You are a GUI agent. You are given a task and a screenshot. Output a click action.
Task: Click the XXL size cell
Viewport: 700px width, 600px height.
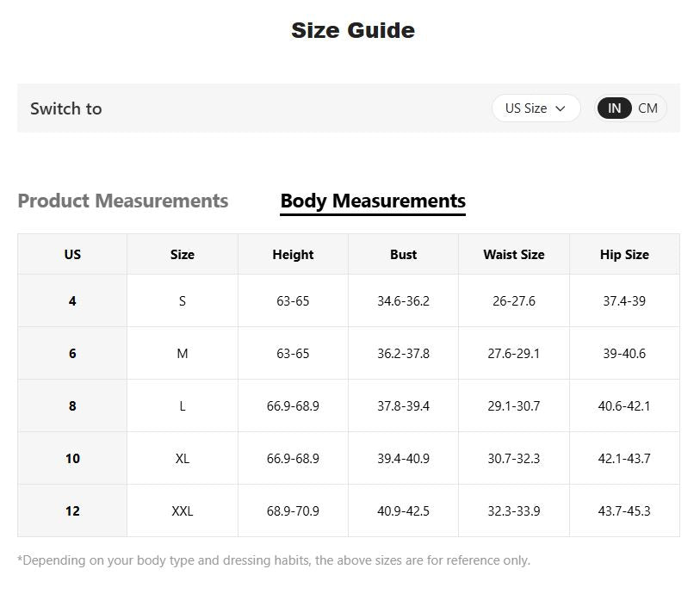coord(183,511)
